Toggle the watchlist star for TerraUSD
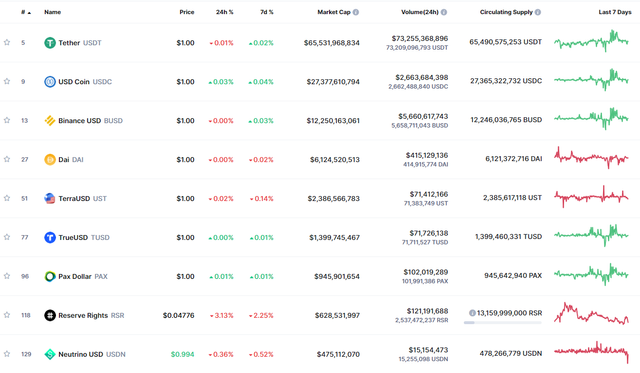This screenshot has height=373, width=640. 7,198
